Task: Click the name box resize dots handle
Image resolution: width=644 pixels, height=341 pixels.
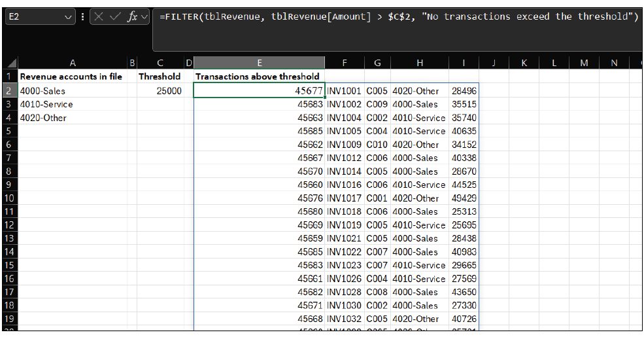Action: (x=82, y=17)
